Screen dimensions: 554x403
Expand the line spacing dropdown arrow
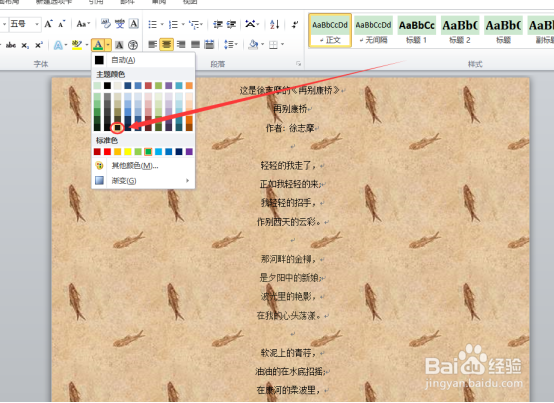(x=236, y=45)
